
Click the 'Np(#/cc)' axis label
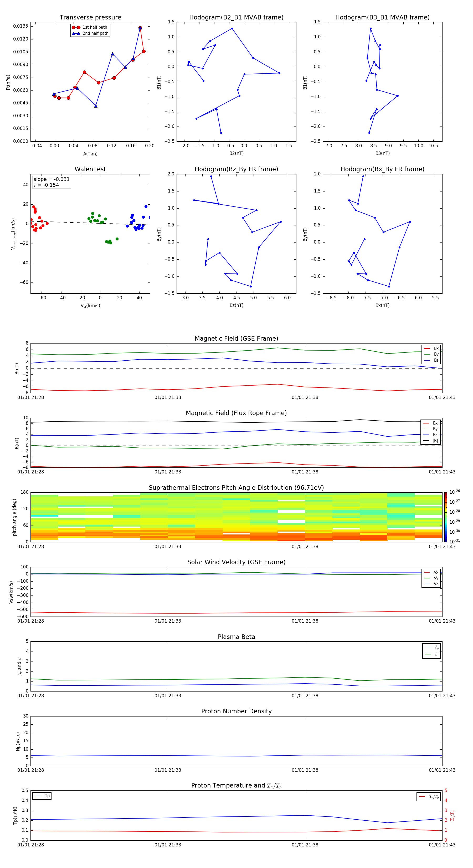pyautogui.click(x=18, y=741)
